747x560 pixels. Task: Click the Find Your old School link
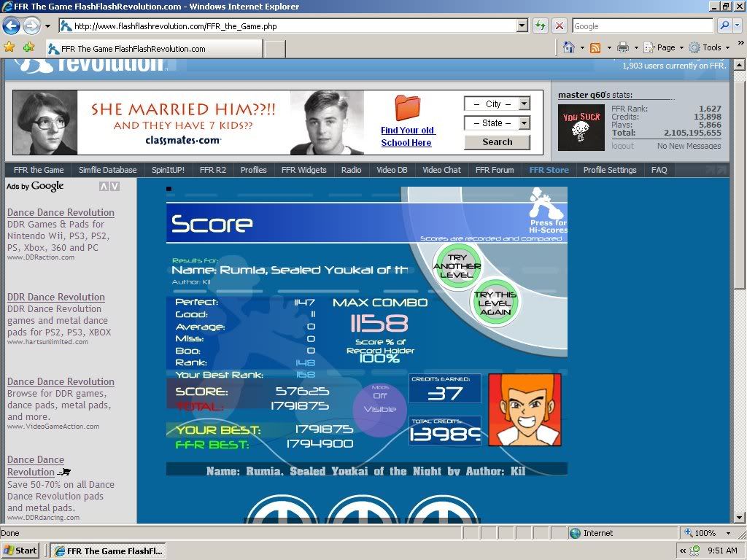(x=407, y=136)
